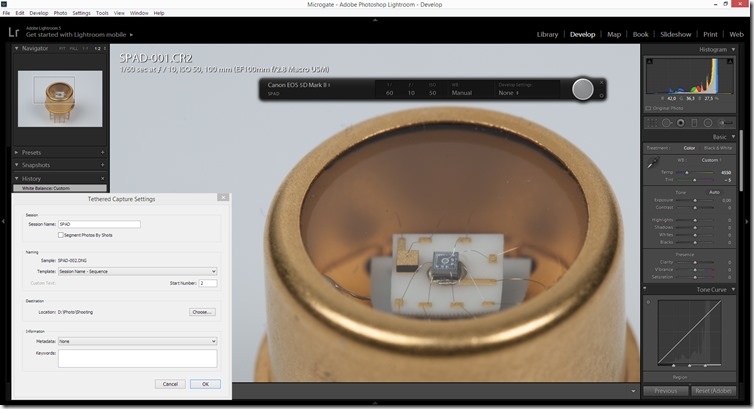
Task: Enable the Tone Curve target adjustment tool
Action: (x=648, y=302)
